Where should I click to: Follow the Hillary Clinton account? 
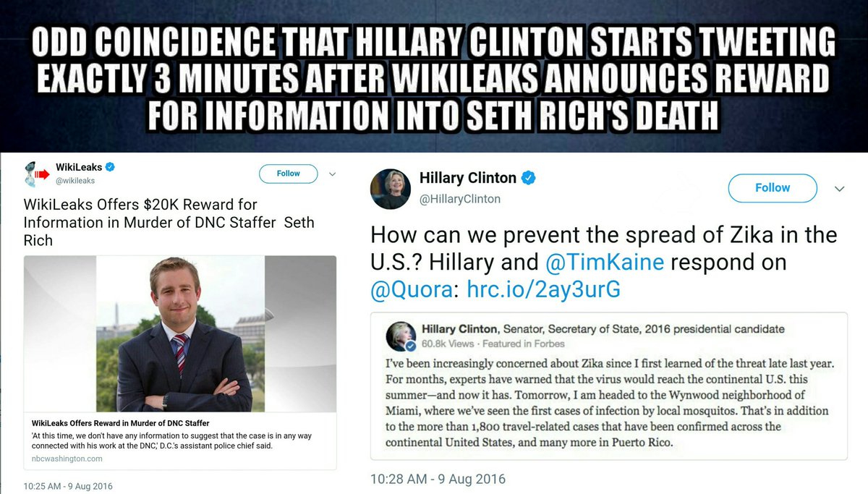[x=773, y=188]
